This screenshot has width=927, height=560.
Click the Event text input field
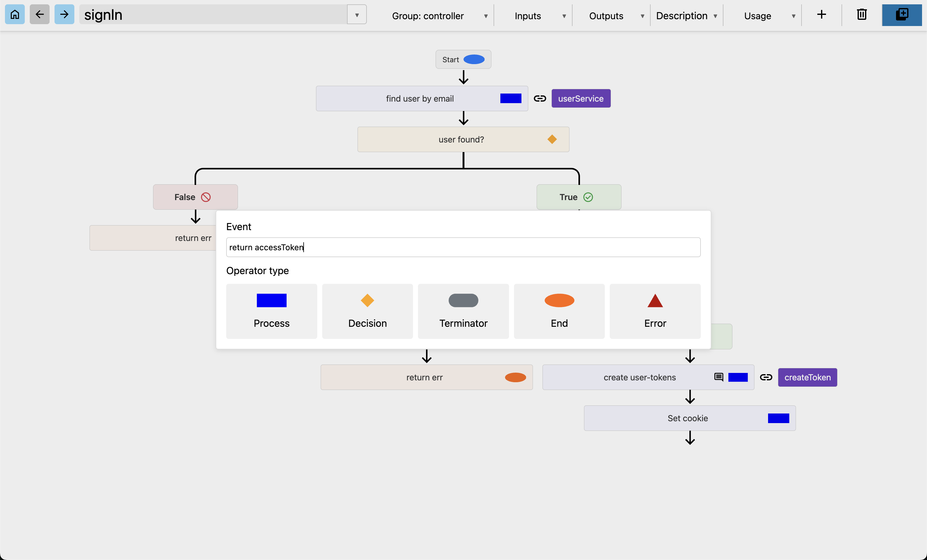[463, 247]
